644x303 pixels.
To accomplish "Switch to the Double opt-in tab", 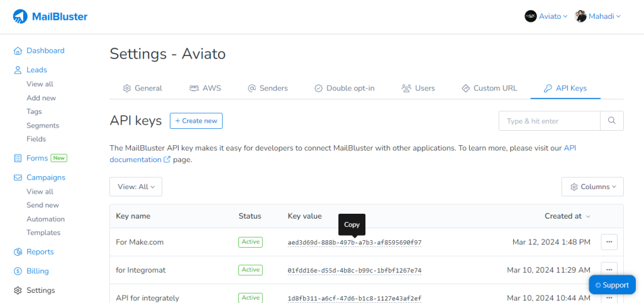I will (344, 89).
